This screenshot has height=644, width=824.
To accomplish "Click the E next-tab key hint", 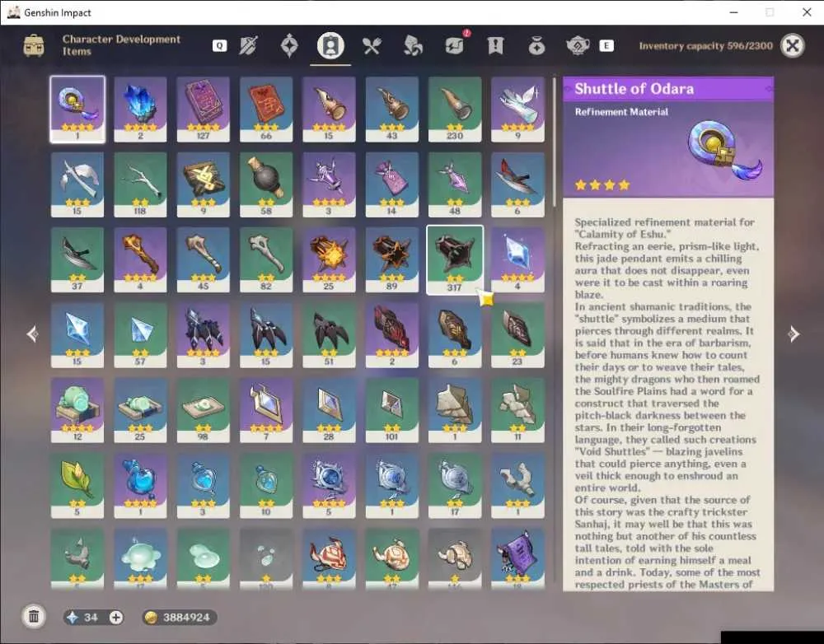I will (x=606, y=45).
